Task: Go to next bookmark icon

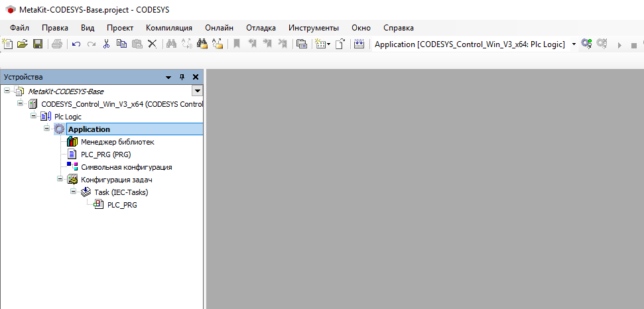Action: click(267, 44)
